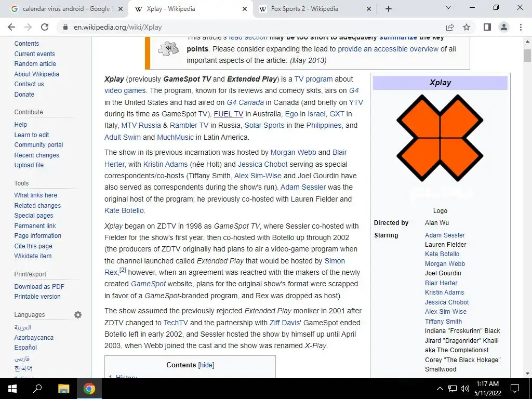Click Download as PDF
This screenshot has height=399, width=532.
click(39, 287)
